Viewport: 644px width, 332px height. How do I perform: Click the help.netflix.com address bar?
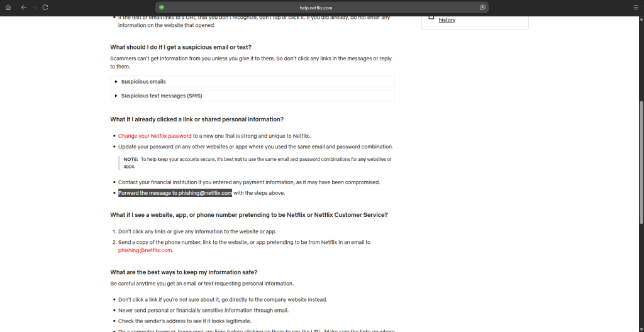click(321, 7)
